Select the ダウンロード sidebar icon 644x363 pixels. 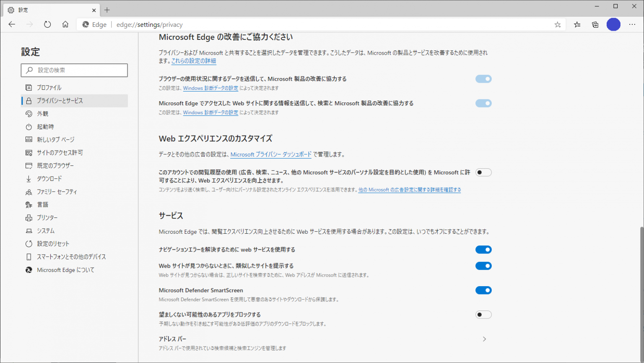click(29, 178)
